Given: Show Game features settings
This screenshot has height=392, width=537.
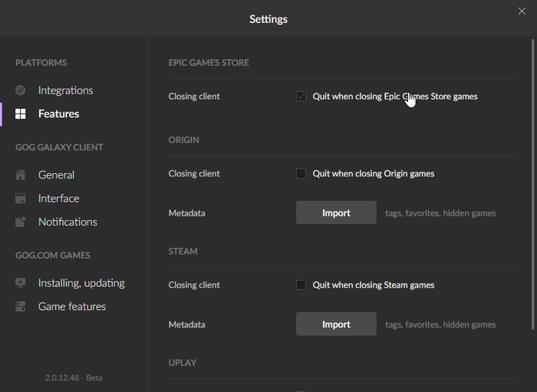Looking at the screenshot, I should [72, 306].
